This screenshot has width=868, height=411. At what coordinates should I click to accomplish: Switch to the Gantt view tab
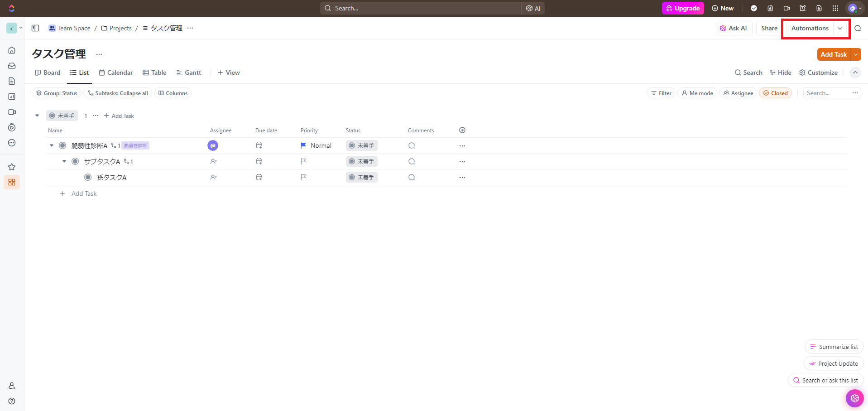click(189, 73)
